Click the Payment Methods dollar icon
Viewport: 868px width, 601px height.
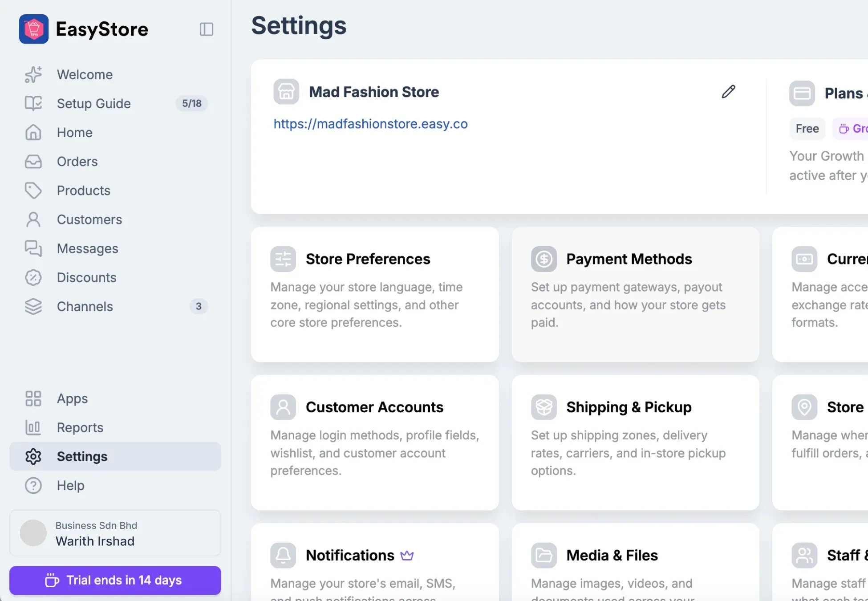point(544,259)
